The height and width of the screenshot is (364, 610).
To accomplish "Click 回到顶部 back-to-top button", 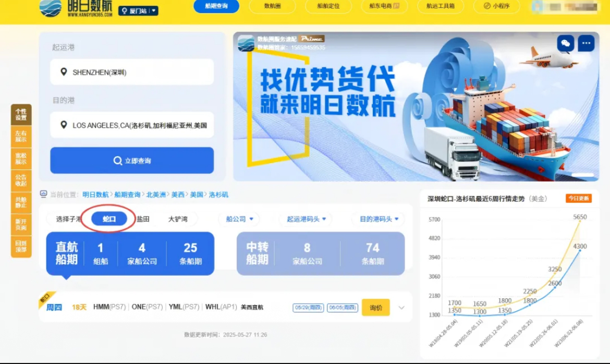I will (x=21, y=247).
